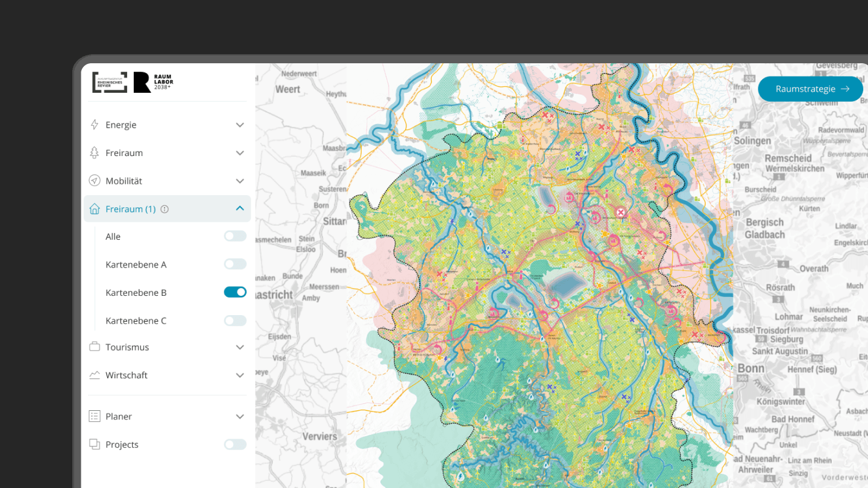
Task: Click the Projects label
Action: [122, 444]
